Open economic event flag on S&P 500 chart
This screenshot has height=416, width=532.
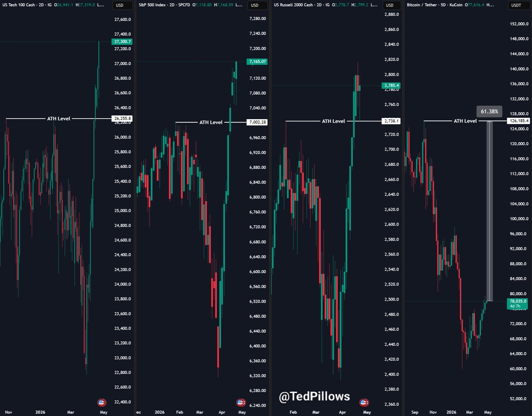tap(241, 403)
